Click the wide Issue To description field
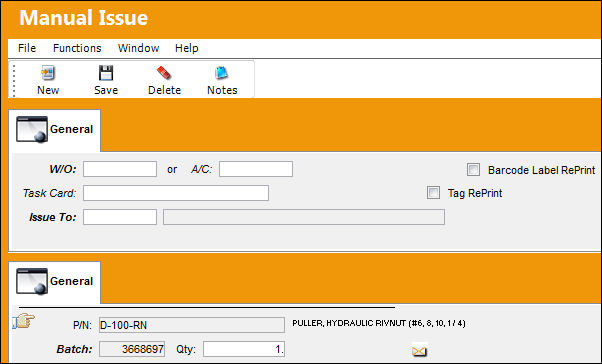The image size is (602, 364). coord(304,217)
